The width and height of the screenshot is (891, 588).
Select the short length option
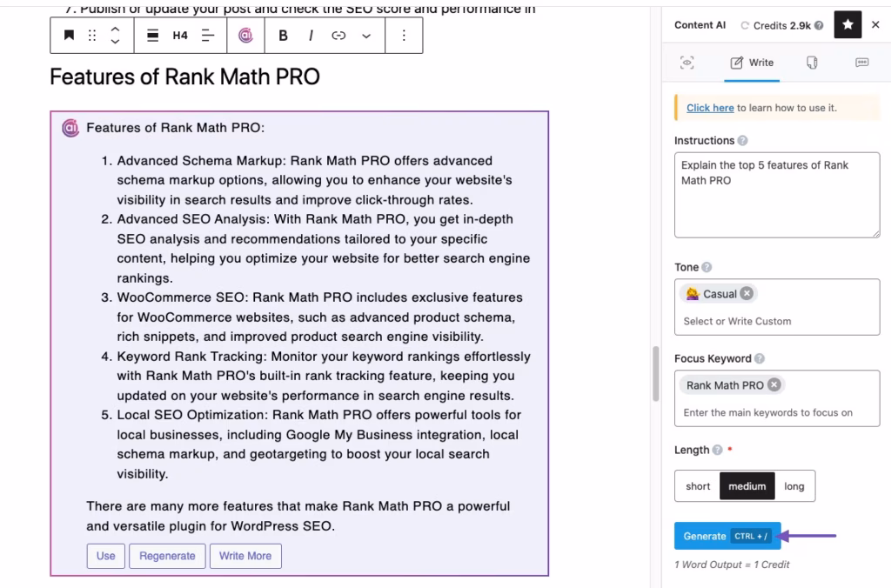(x=697, y=486)
